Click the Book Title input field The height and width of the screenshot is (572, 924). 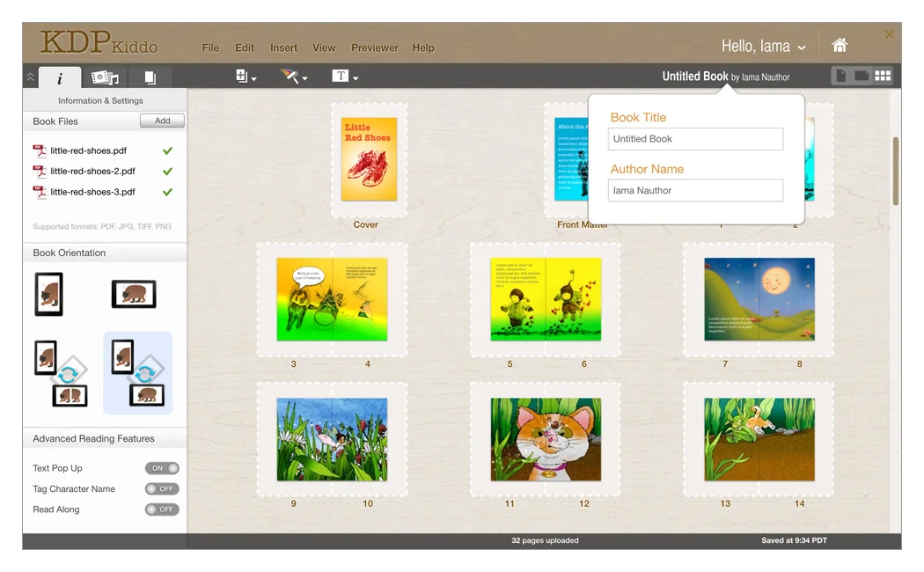click(695, 139)
